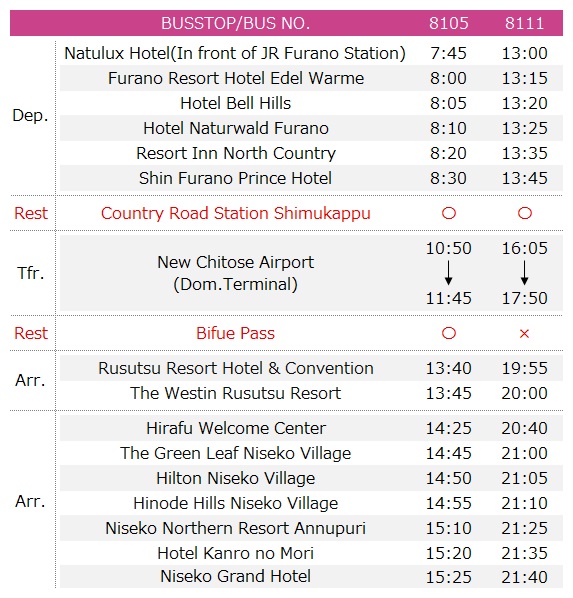Click the red X mark for Bifue Pass
The image size is (573, 598).
[524, 334]
